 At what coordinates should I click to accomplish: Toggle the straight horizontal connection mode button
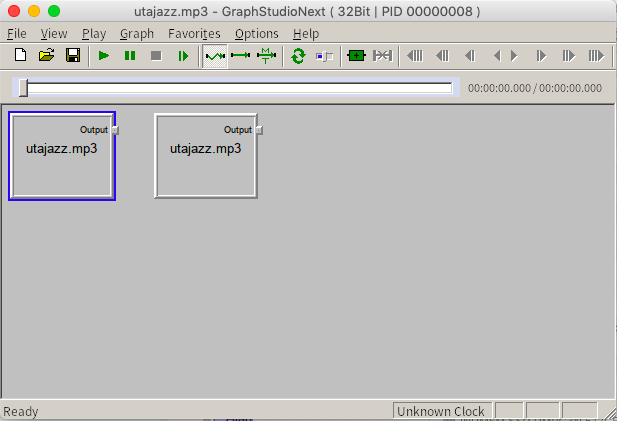point(240,56)
